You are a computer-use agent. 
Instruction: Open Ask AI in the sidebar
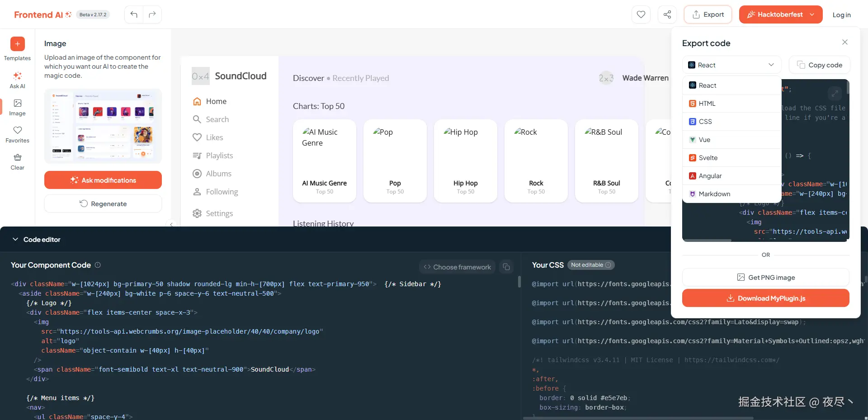(17, 80)
